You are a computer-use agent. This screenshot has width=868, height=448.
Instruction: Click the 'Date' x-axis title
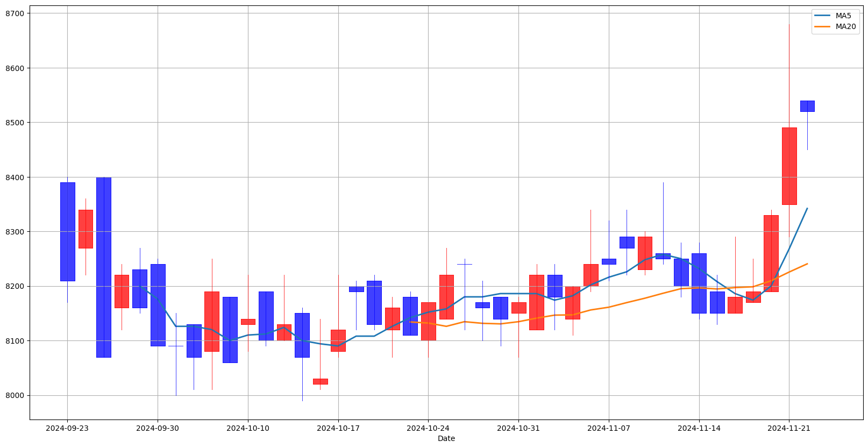[446, 438]
